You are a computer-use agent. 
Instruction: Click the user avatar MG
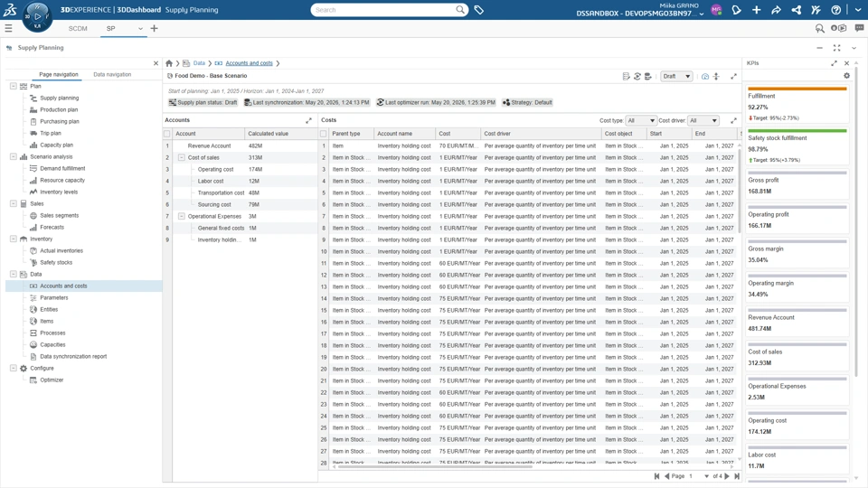coord(716,10)
